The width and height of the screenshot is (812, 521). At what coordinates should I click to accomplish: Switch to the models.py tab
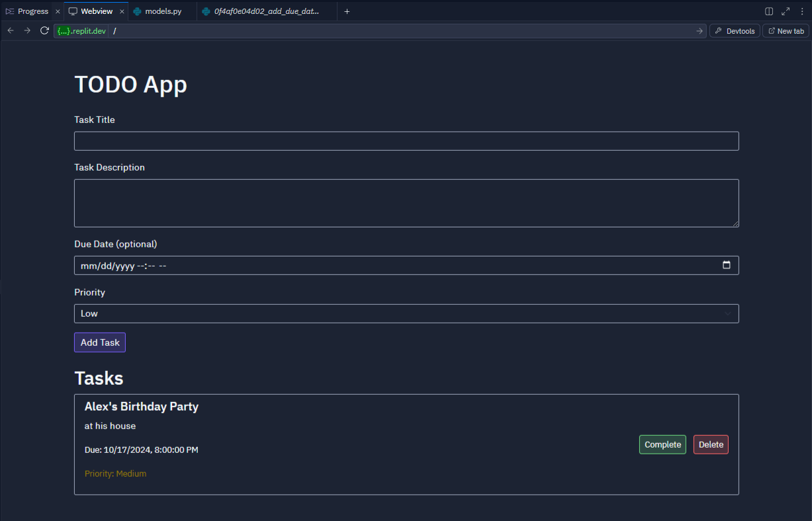(162, 11)
